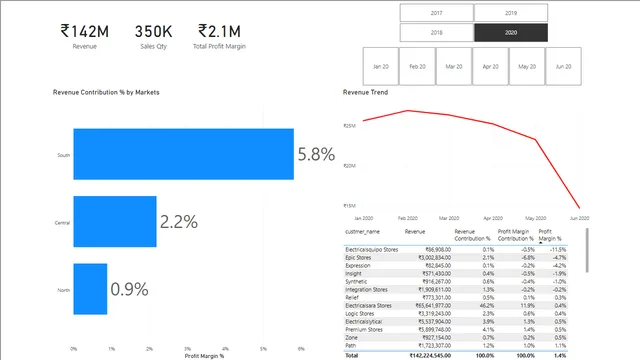Select the Logic Stores row
This screenshot has width=640, height=360.
tap(456, 313)
